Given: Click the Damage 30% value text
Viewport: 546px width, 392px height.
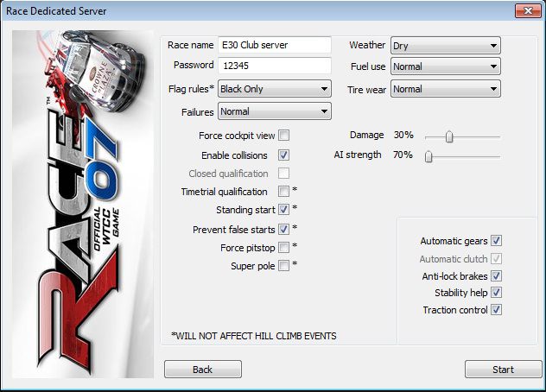Looking at the screenshot, I should 403,135.
